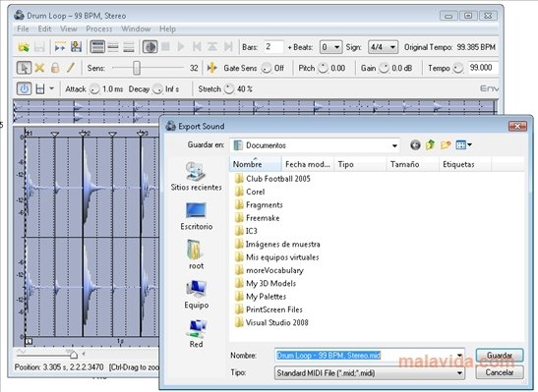Image resolution: width=538 pixels, height=392 pixels.
Task: Click the Guardar button
Action: (500, 356)
